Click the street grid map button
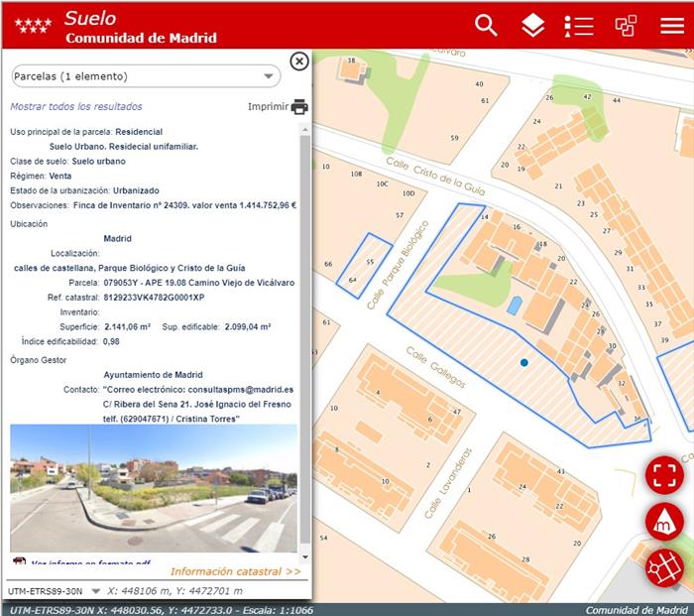Screen dimensions: 694x616 click(x=664, y=568)
